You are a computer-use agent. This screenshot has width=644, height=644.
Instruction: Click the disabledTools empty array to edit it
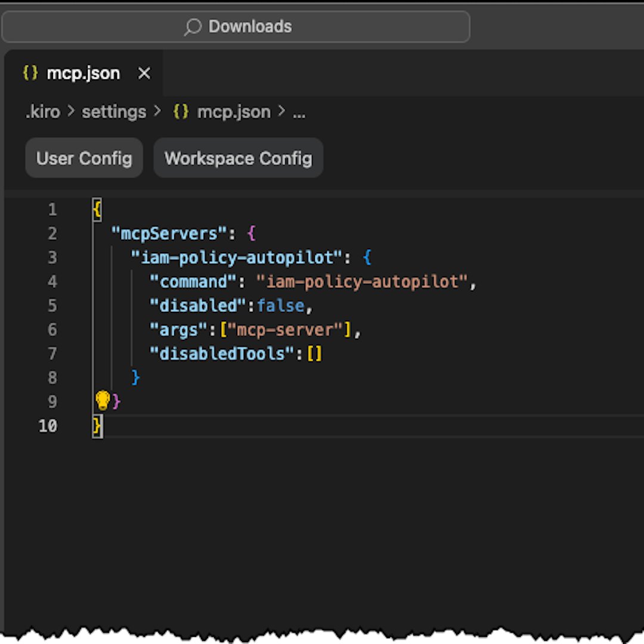315,354
